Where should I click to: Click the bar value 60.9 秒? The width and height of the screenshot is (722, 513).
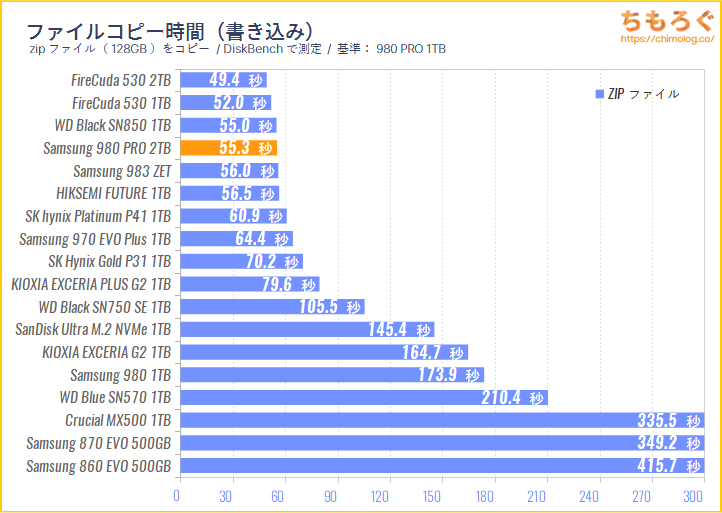(256, 216)
